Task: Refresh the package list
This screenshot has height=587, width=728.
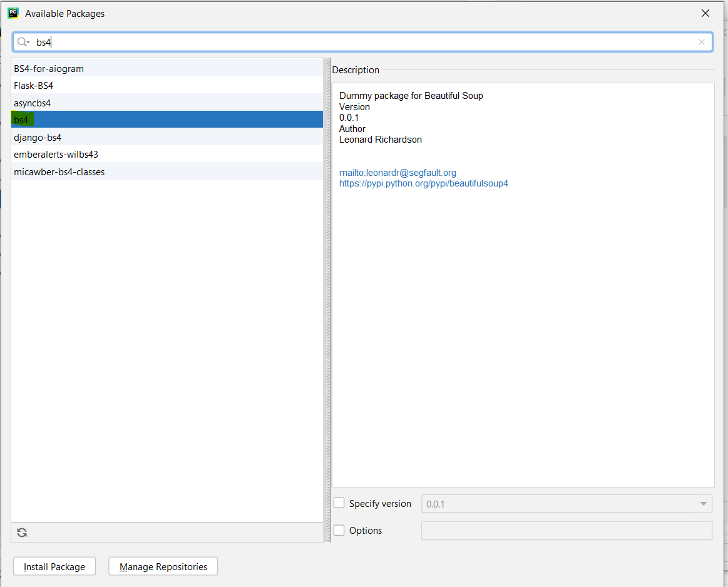Action: (22, 532)
